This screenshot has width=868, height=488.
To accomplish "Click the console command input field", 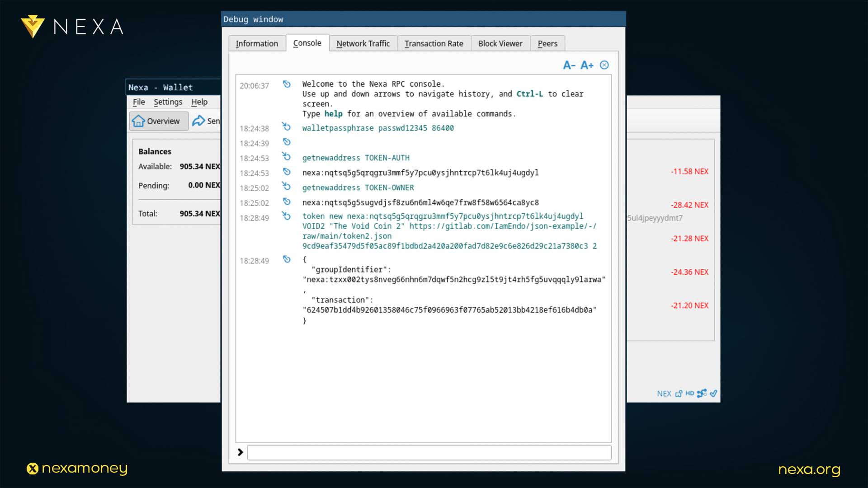I will 429,452.
